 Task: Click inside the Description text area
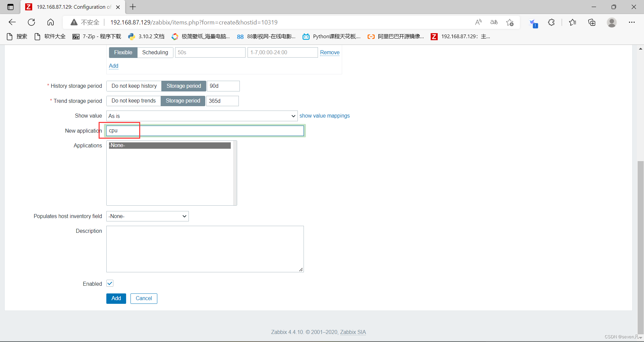click(205, 249)
